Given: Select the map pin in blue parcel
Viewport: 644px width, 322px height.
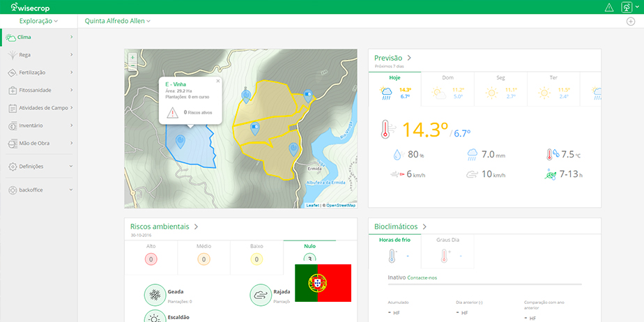Looking at the screenshot, I should pyautogui.click(x=181, y=141).
